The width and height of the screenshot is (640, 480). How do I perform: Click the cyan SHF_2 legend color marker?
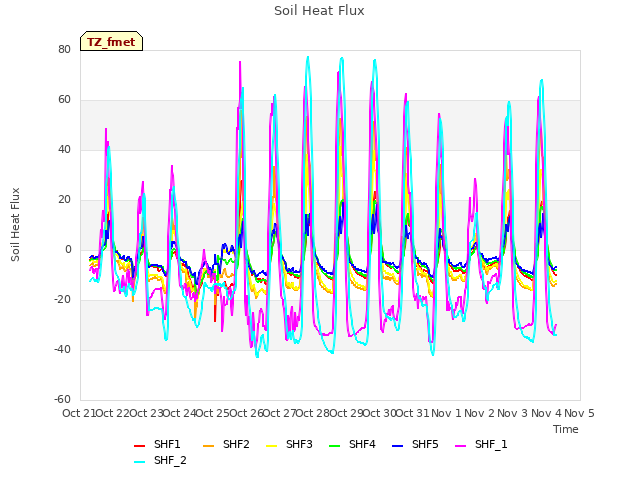140,462
